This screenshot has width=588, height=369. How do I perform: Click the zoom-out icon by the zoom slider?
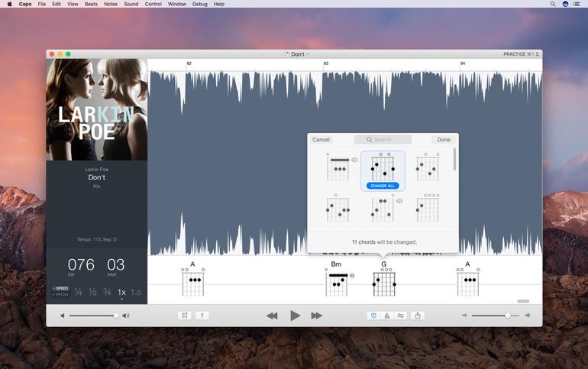(x=464, y=316)
